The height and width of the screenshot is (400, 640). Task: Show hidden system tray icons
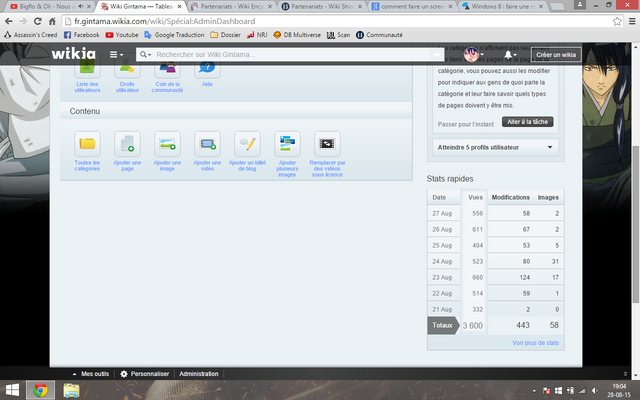pyautogui.click(x=534, y=391)
